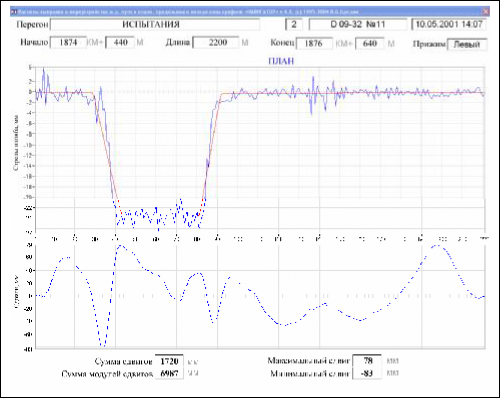Click the Перегон field showing ИСПЫТАНИЯ

click(x=155, y=24)
